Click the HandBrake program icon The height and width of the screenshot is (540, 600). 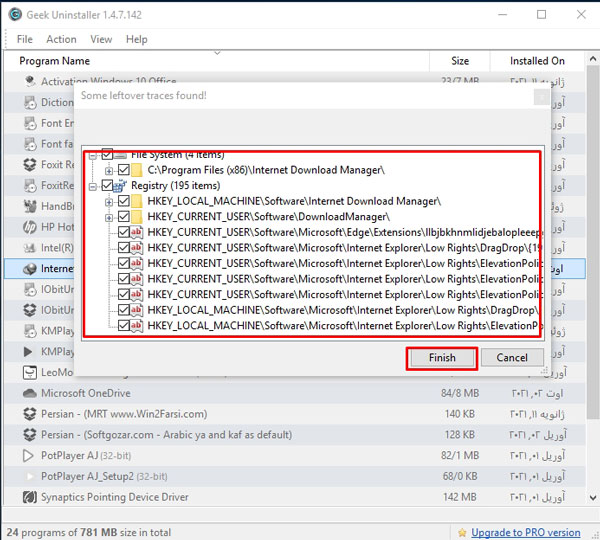coord(29,206)
